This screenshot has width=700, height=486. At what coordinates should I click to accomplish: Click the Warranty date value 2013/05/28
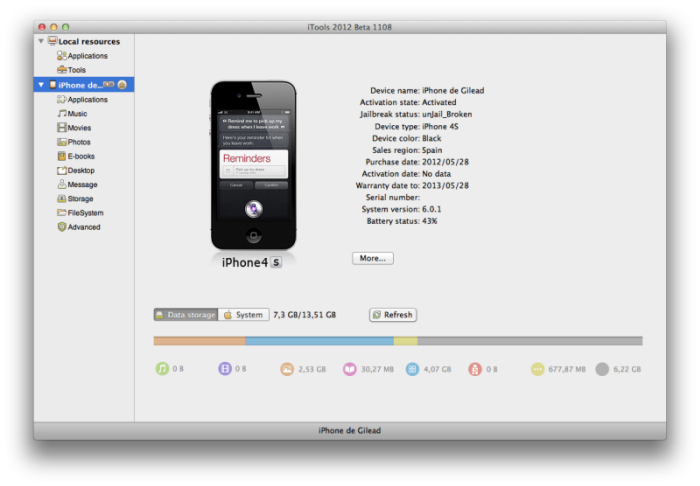[x=445, y=186]
